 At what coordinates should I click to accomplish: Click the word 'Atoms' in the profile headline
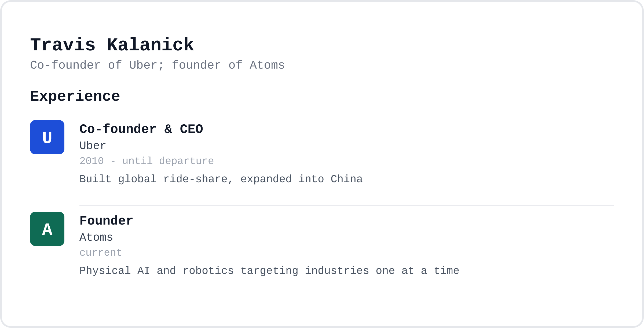pyautogui.click(x=267, y=65)
